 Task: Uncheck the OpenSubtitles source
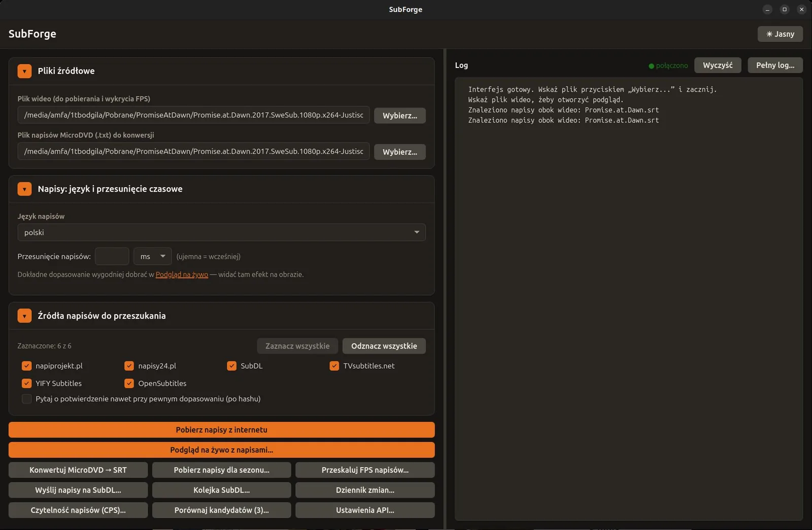pos(129,383)
